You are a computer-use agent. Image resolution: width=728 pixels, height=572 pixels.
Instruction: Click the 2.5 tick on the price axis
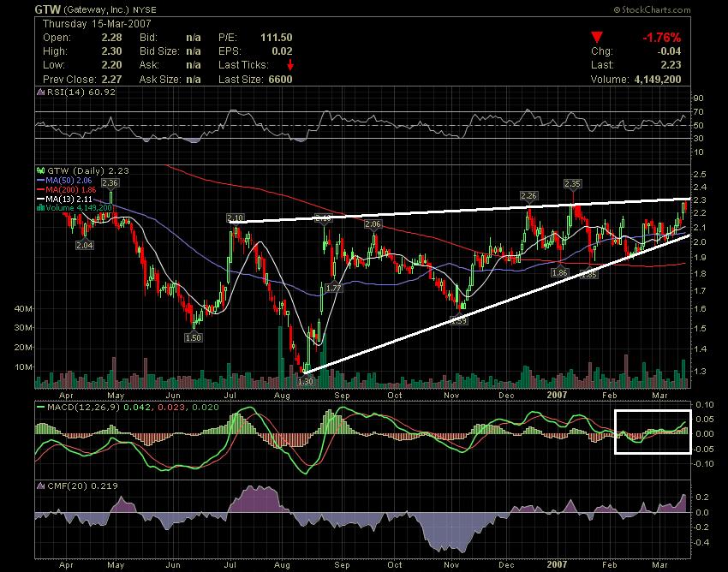click(700, 174)
